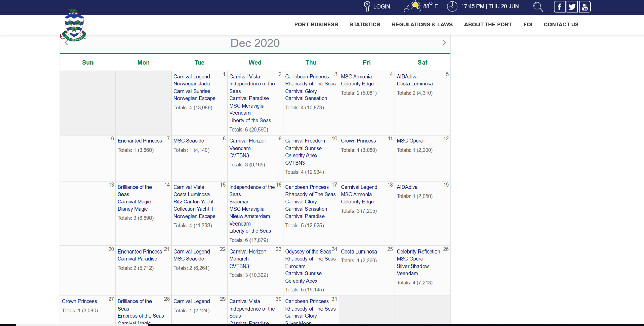644x326 pixels.
Task: Click the login key icon
Action: tap(367, 6)
